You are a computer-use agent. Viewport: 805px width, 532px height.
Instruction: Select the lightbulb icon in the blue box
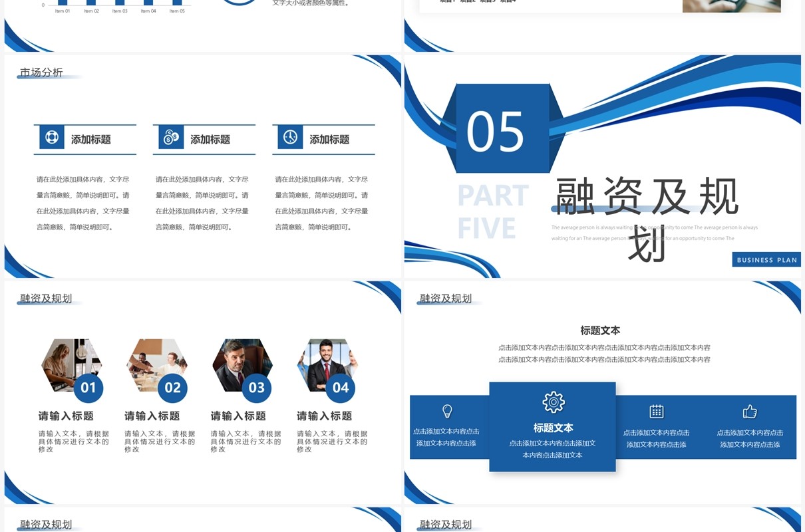pos(447,411)
